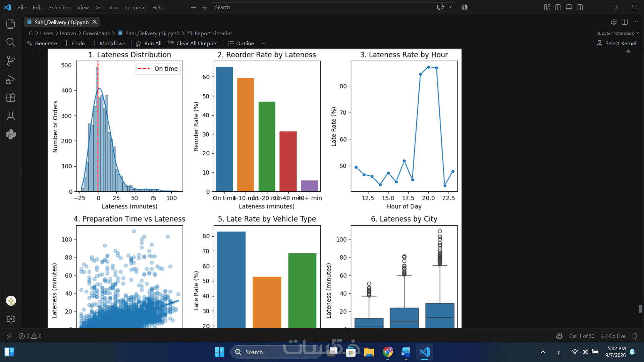Switch to Sahl_Delivery (1).ipynb tab
Viewport: 644px width, 362px height.
61,22
